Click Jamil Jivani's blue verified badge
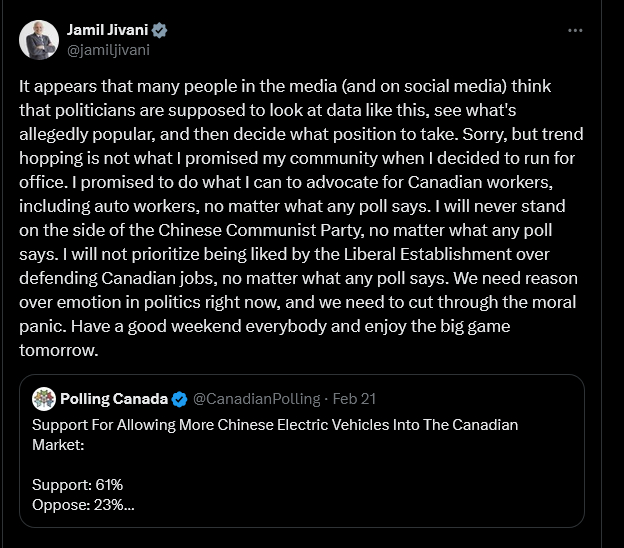624x548 pixels. click(157, 30)
